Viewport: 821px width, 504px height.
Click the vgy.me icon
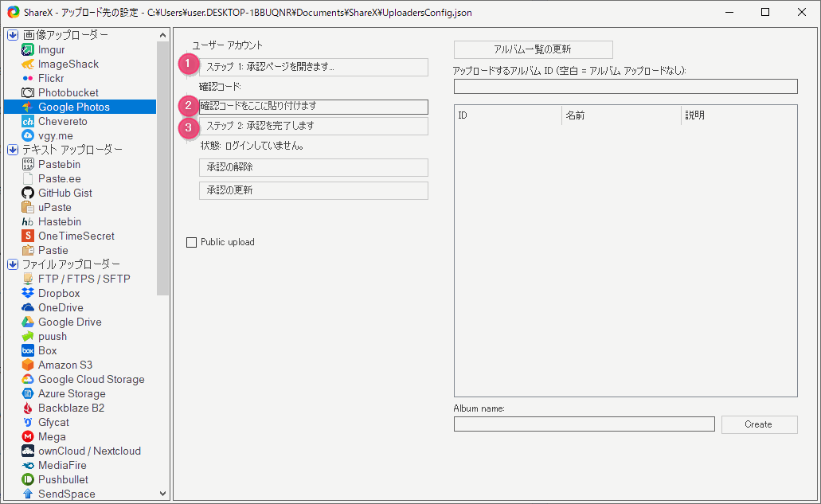coord(28,135)
